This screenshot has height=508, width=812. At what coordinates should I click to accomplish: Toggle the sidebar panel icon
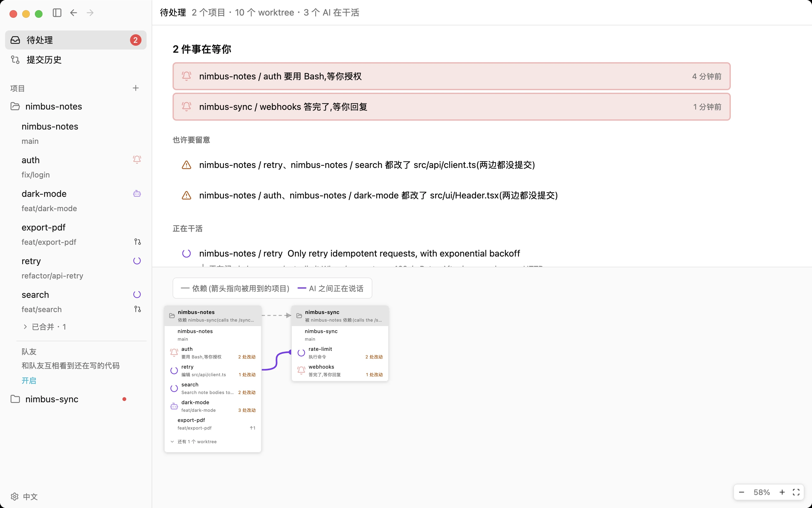pyautogui.click(x=57, y=13)
